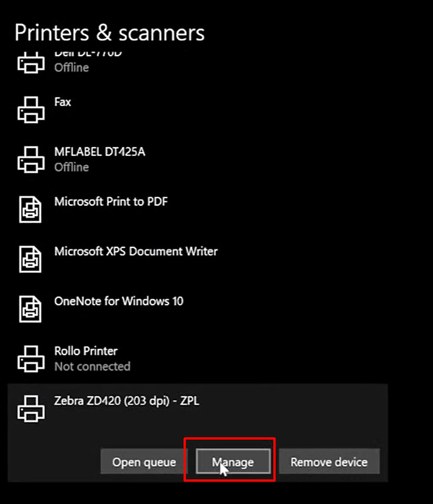Click the Microsoft XPS Document Writer icon
Viewport: 433px width, 504px height.
point(30,259)
